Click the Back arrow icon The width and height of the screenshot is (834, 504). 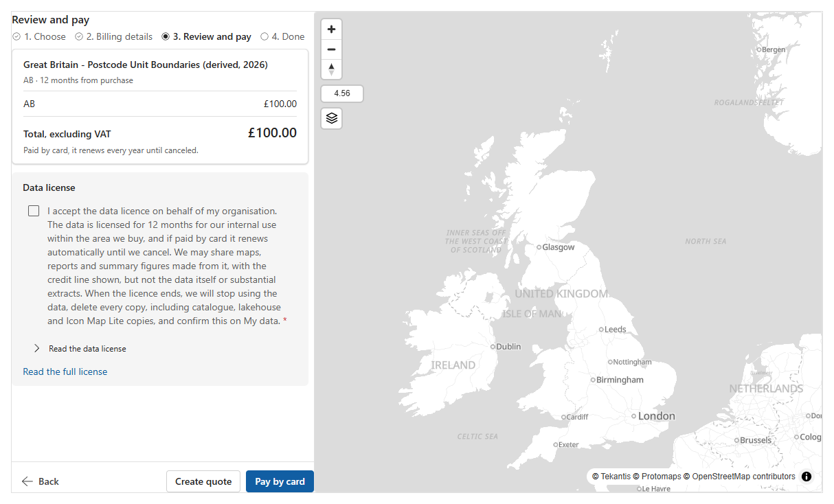(27, 481)
